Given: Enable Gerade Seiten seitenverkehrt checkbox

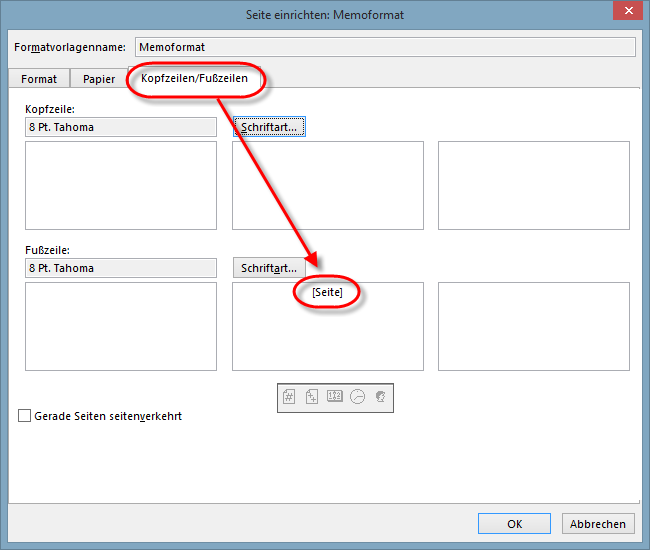Looking at the screenshot, I should [25, 416].
